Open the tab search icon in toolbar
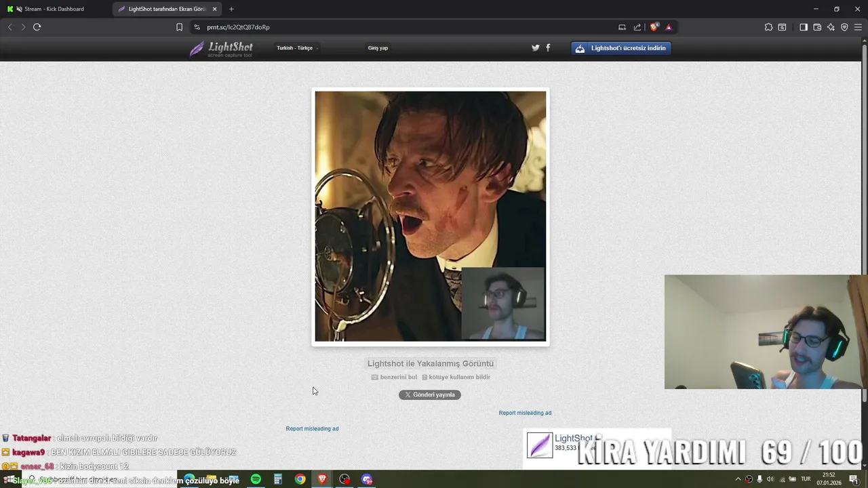868x488 pixels. coord(782,27)
